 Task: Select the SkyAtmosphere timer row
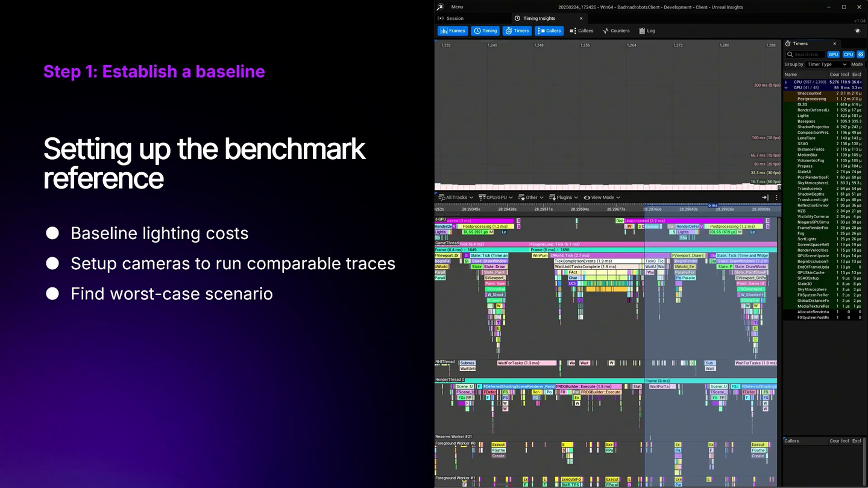pos(824,289)
